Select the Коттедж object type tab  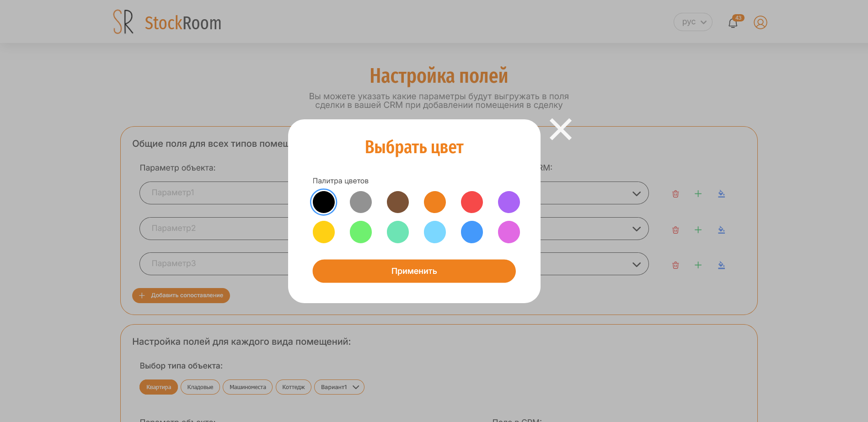[x=294, y=387]
